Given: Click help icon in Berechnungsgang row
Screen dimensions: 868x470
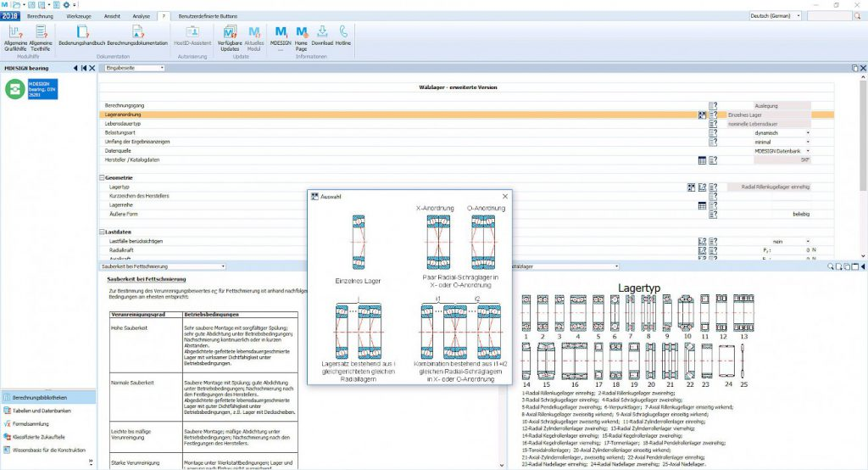Looking at the screenshot, I should tap(713, 105).
